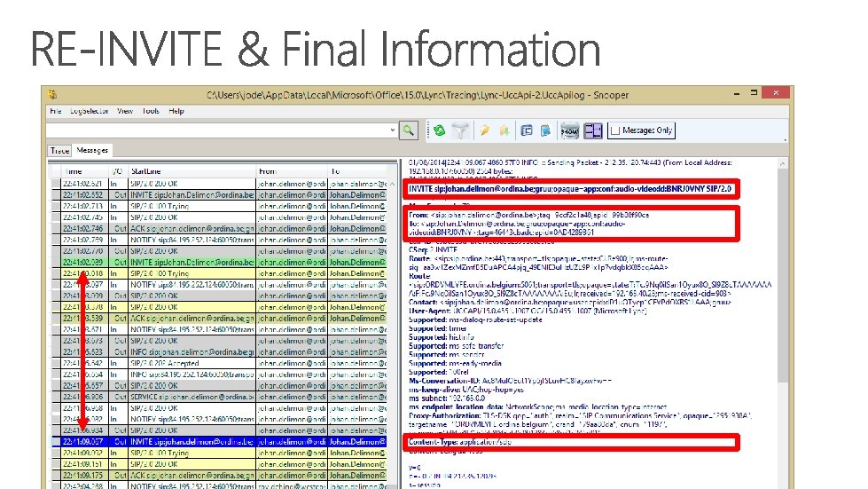The width and height of the screenshot is (868, 489).
Task: Click the From header line in details
Action: [x=528, y=215]
